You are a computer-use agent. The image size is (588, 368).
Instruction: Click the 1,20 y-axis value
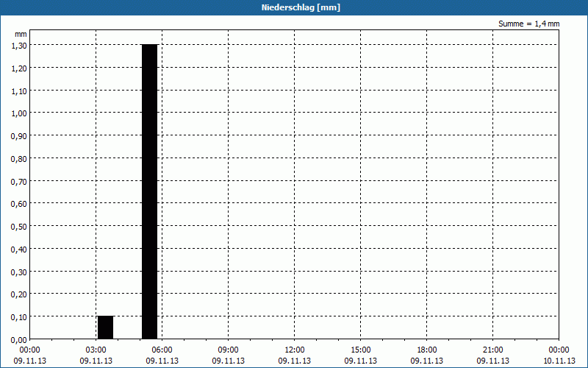coord(19,68)
